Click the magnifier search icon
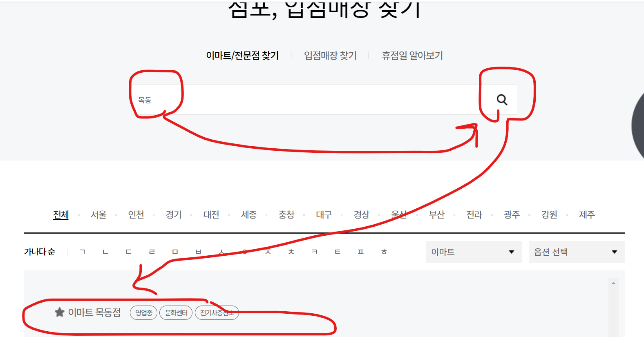Image resolution: width=644 pixels, height=337 pixels. 502,100
